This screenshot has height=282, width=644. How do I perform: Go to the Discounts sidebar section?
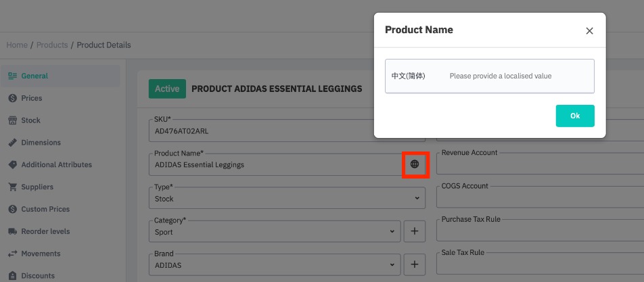[x=38, y=275]
